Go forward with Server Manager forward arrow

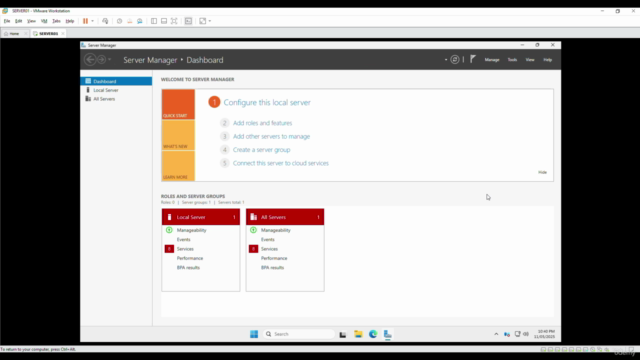pyautogui.click(x=101, y=60)
